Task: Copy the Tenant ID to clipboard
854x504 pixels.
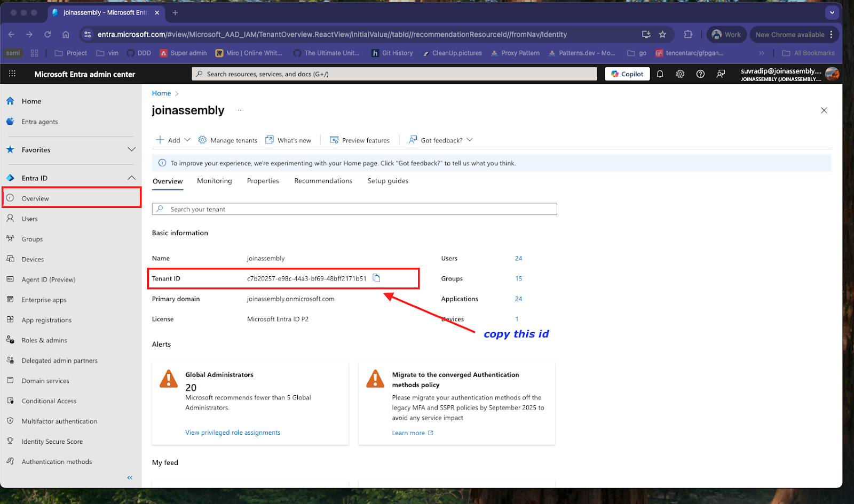Action: pyautogui.click(x=376, y=278)
